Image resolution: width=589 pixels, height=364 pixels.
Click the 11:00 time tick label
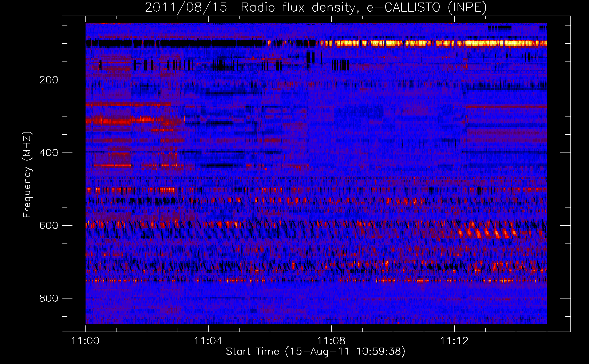point(85,341)
